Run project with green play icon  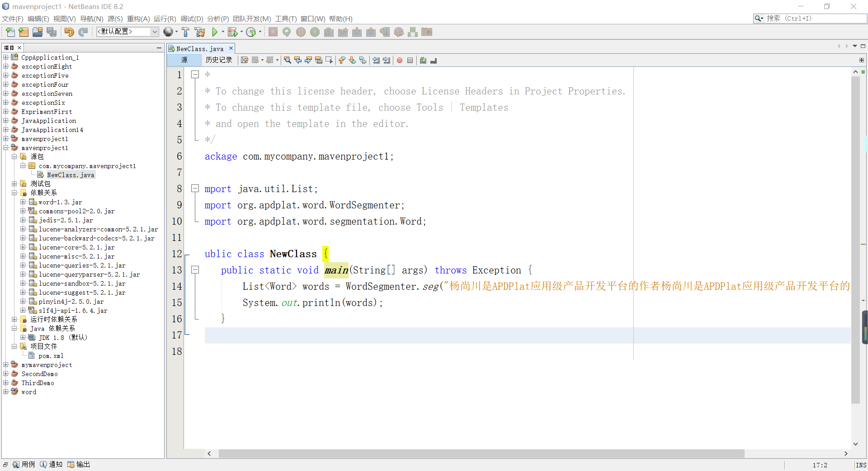[x=215, y=32]
